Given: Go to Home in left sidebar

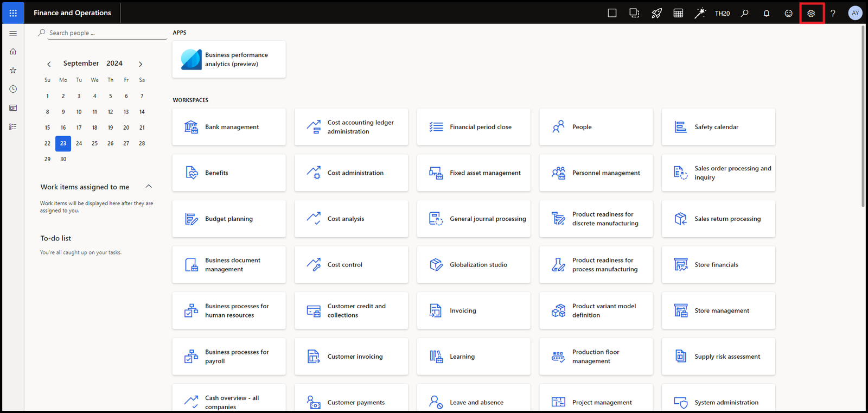Looking at the screenshot, I should 13,52.
